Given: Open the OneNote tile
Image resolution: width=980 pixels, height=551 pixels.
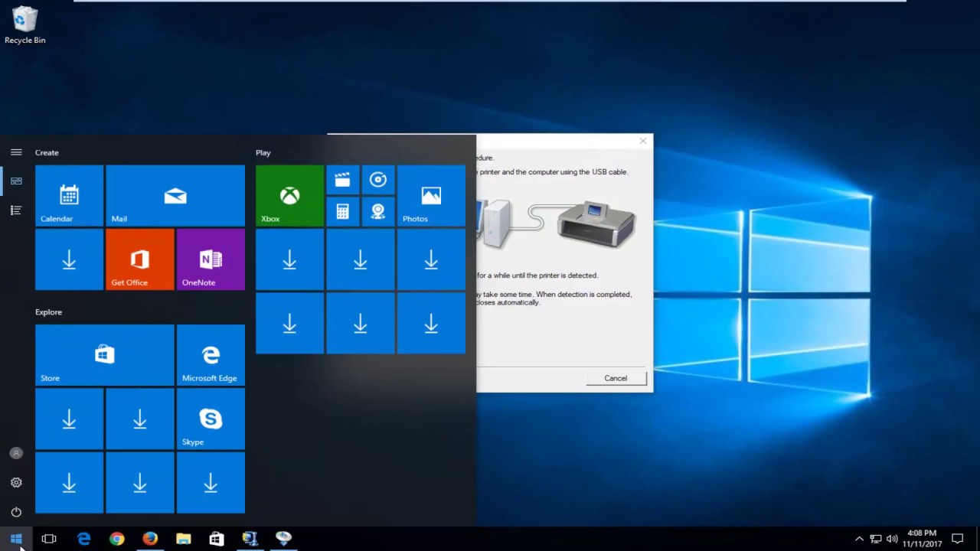Looking at the screenshot, I should (211, 259).
